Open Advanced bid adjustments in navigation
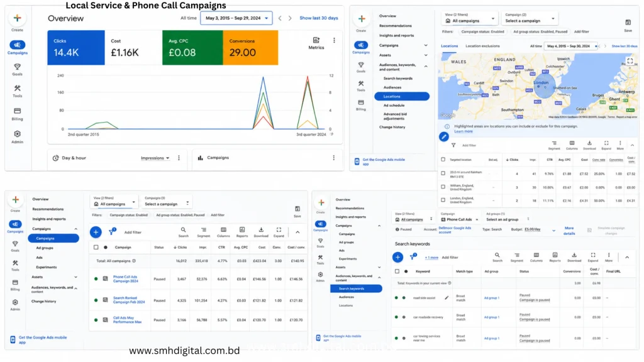This screenshot has height=362, width=644. [x=395, y=116]
